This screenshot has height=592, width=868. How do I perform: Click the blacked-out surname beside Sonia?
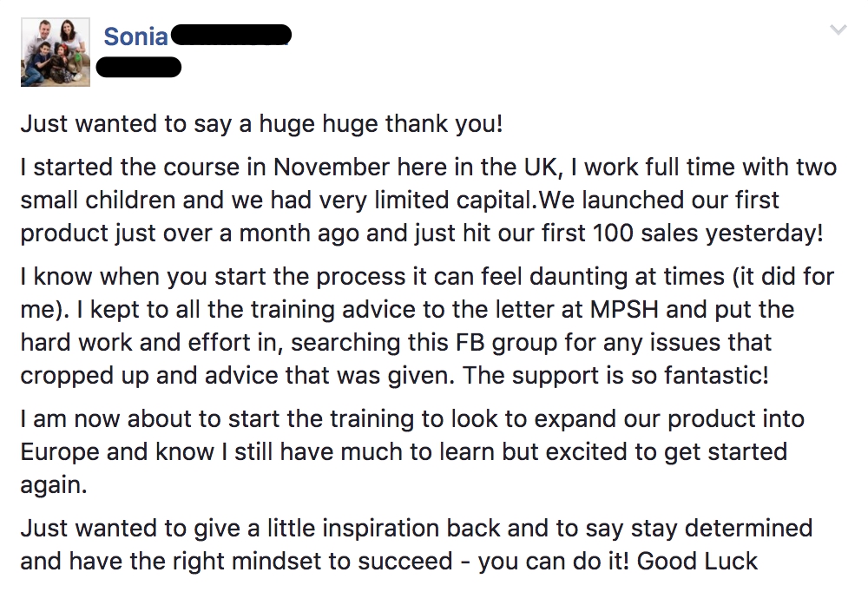(231, 36)
